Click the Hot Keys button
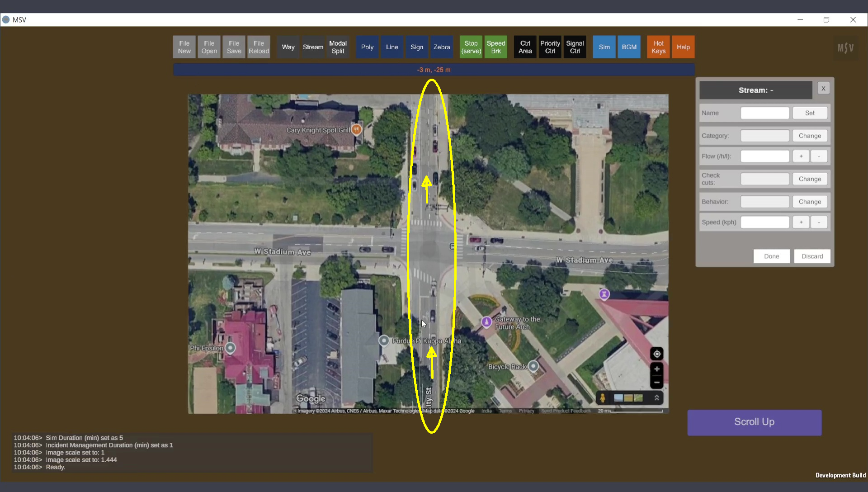The height and width of the screenshot is (492, 868). pos(658,47)
